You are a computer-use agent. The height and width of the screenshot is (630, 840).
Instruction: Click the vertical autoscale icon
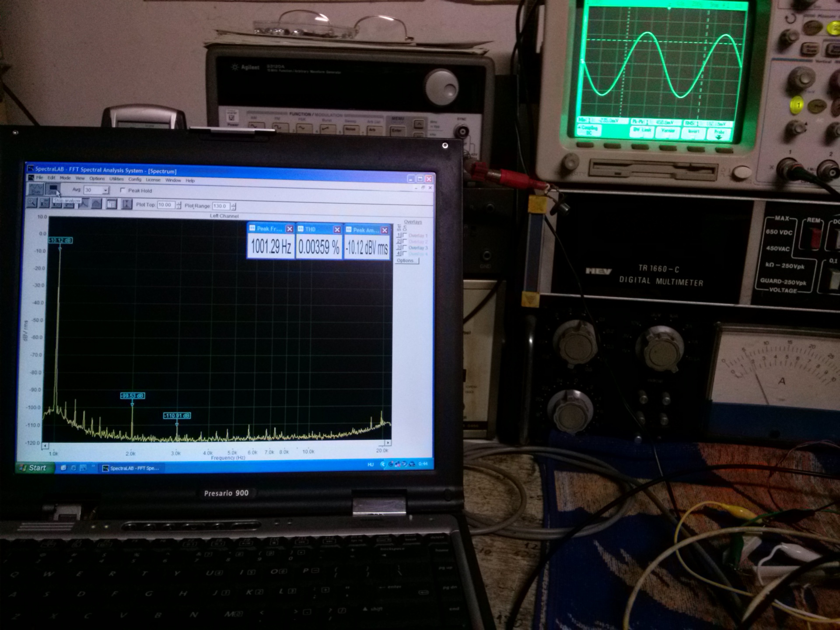[126, 204]
